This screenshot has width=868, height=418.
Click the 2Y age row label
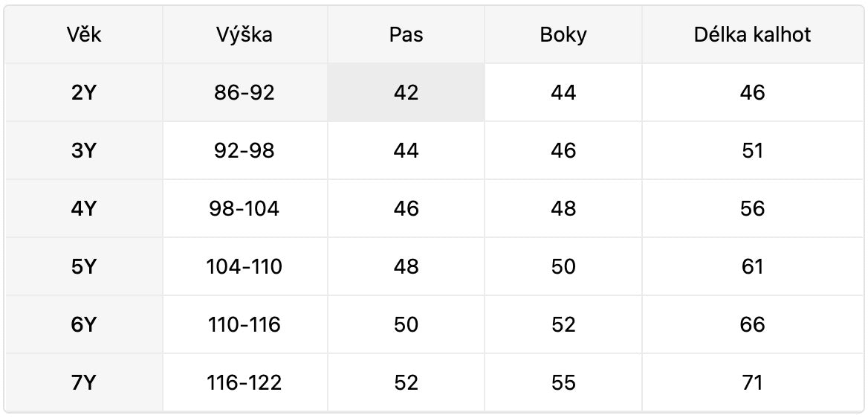click(84, 92)
